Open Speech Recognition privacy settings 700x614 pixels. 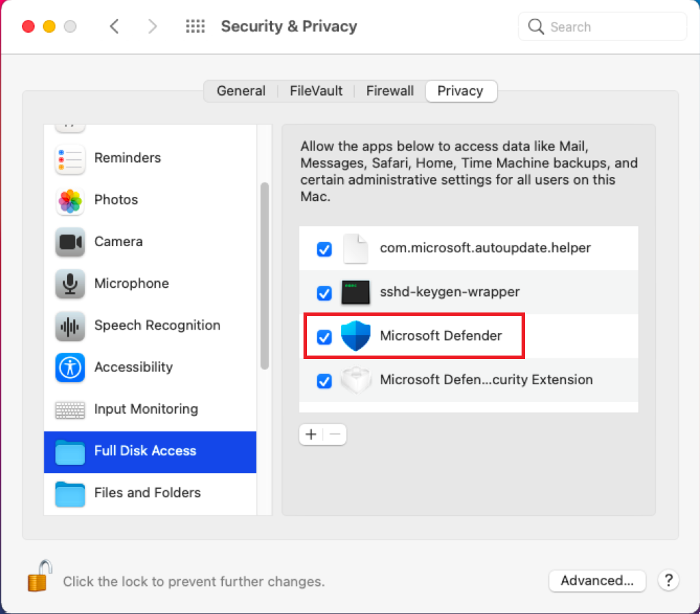coord(150,325)
